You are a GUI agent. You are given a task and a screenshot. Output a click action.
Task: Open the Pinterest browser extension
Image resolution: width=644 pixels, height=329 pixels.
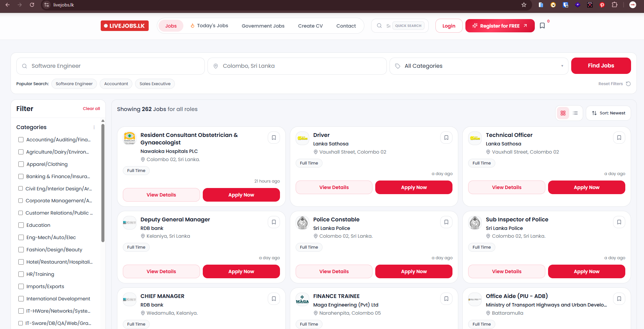pos(602,5)
